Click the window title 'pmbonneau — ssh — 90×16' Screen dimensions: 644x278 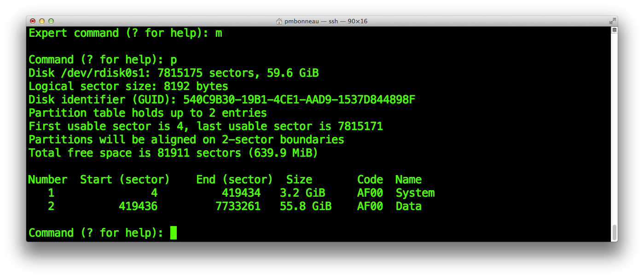pyautogui.click(x=325, y=21)
